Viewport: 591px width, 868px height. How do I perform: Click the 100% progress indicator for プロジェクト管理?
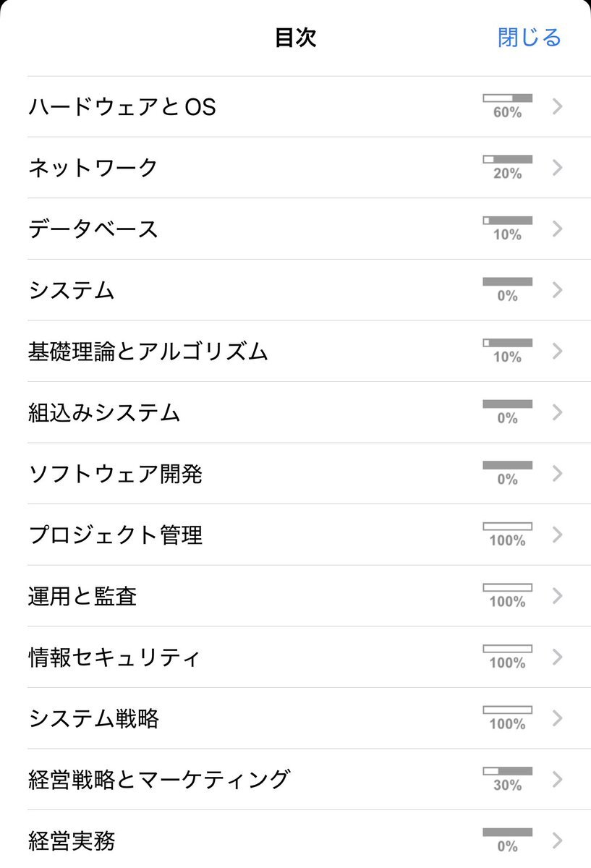[507, 534]
